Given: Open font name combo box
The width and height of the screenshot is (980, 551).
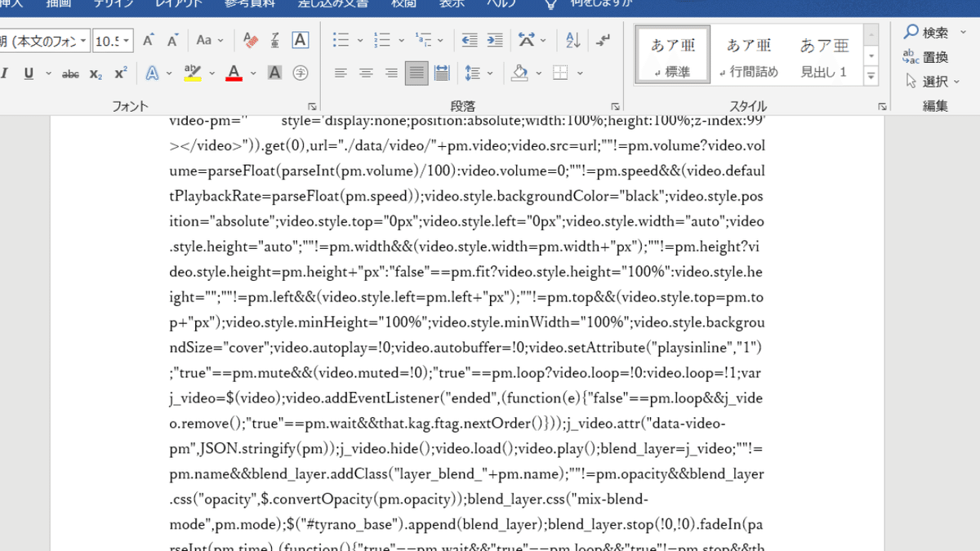Looking at the screenshot, I should pyautogui.click(x=43, y=40).
